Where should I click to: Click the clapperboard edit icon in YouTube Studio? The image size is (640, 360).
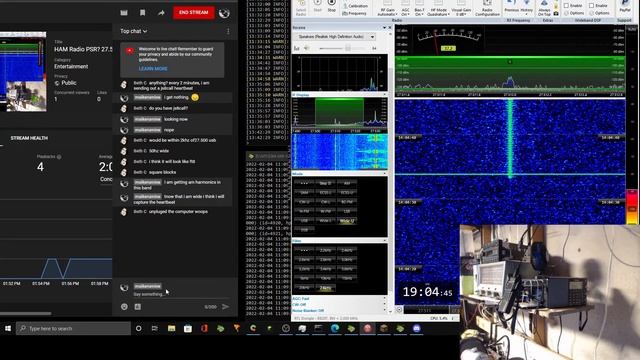tap(124, 13)
